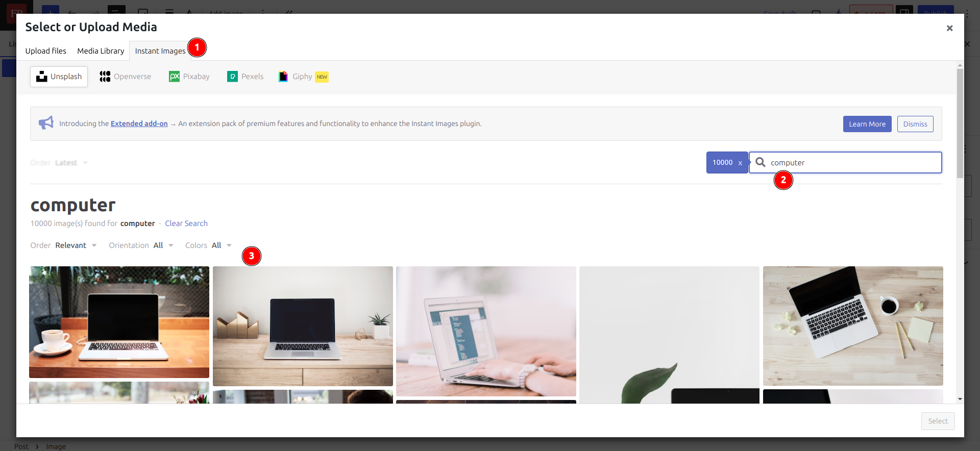Pick the laptop with coffee cup thumbnail
This screenshot has width=980, height=451.
coord(119,322)
